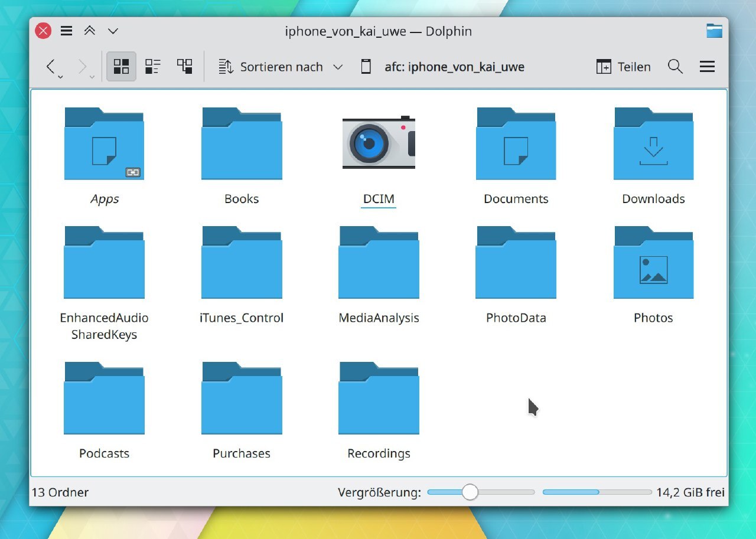Switch to Compact view mode

click(153, 67)
